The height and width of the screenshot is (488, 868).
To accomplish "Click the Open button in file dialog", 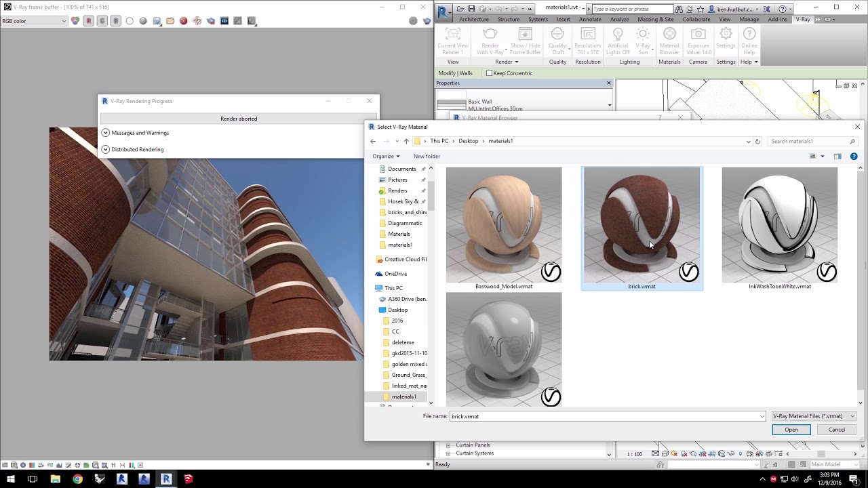I will click(791, 430).
